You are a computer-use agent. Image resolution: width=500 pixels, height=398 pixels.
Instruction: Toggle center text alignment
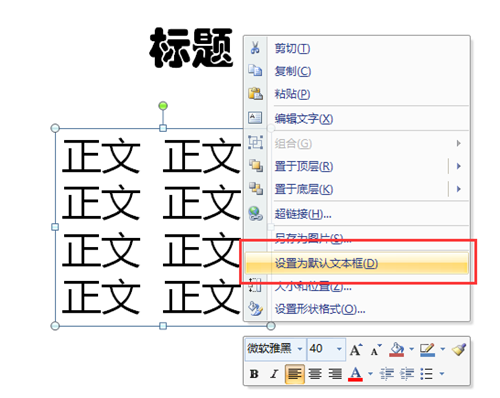tap(315, 374)
